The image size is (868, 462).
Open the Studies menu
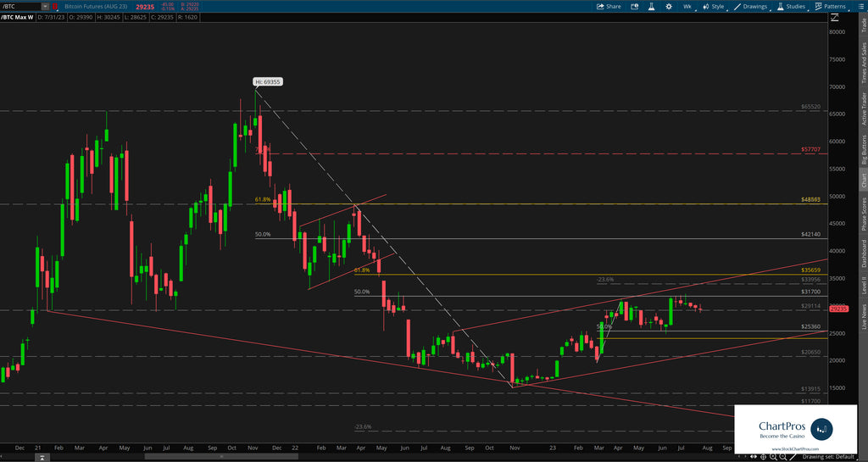coord(790,6)
